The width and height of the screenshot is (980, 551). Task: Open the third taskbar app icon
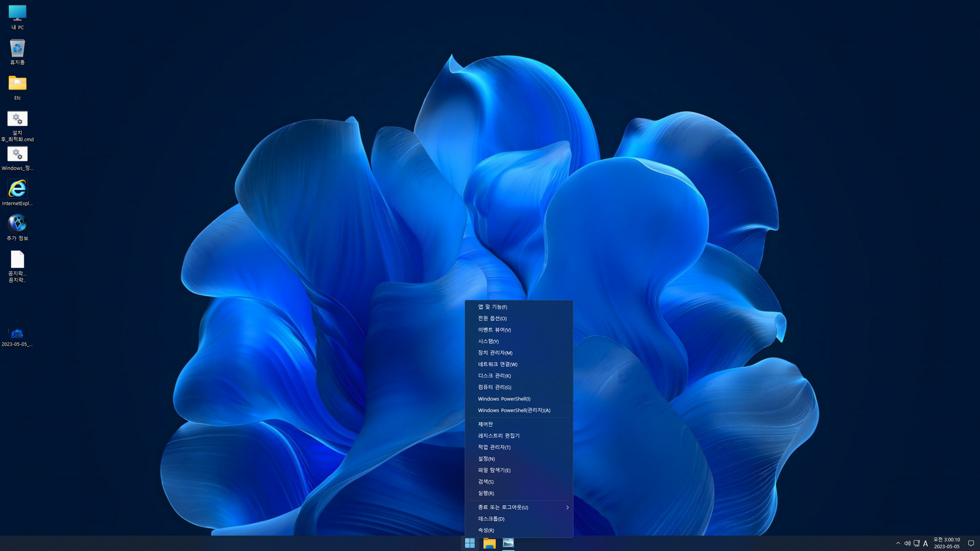[x=508, y=543]
